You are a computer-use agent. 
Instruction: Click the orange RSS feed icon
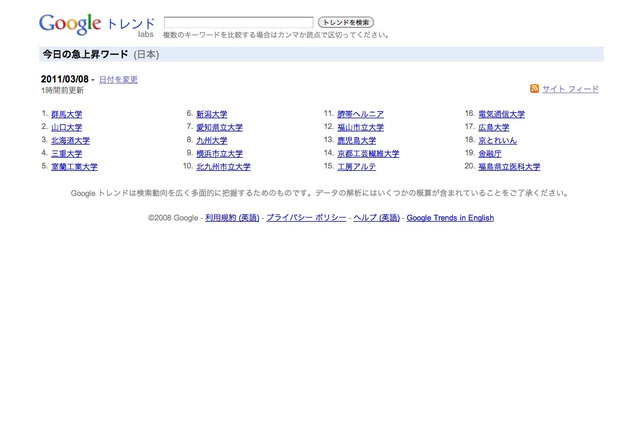tap(535, 89)
